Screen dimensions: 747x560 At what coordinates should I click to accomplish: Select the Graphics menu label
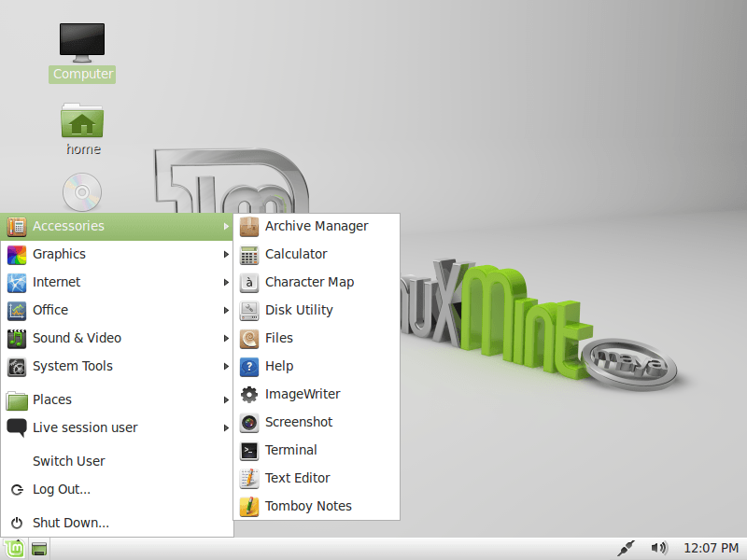(x=59, y=254)
